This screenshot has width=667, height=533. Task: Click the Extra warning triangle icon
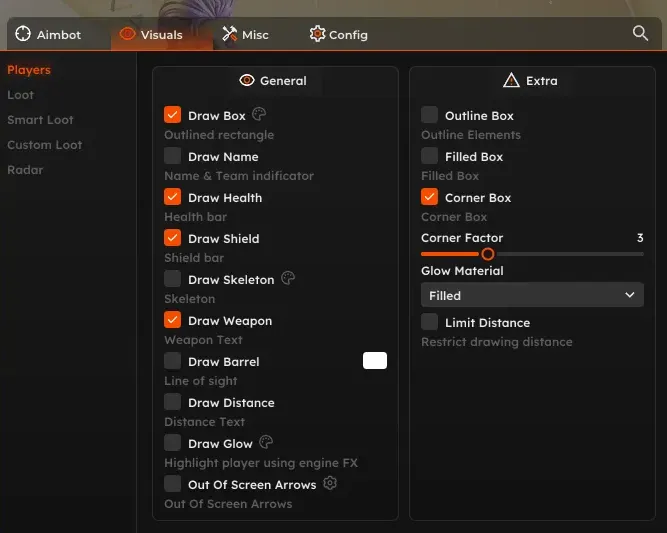(x=511, y=80)
